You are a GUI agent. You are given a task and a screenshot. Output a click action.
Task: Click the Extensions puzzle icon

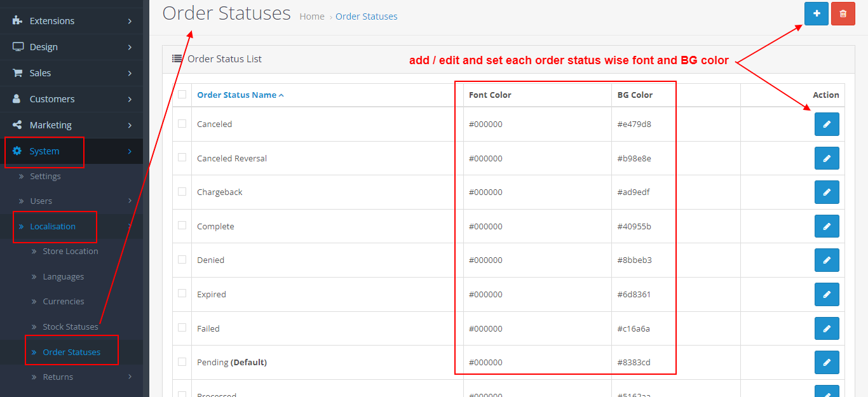coord(17,20)
